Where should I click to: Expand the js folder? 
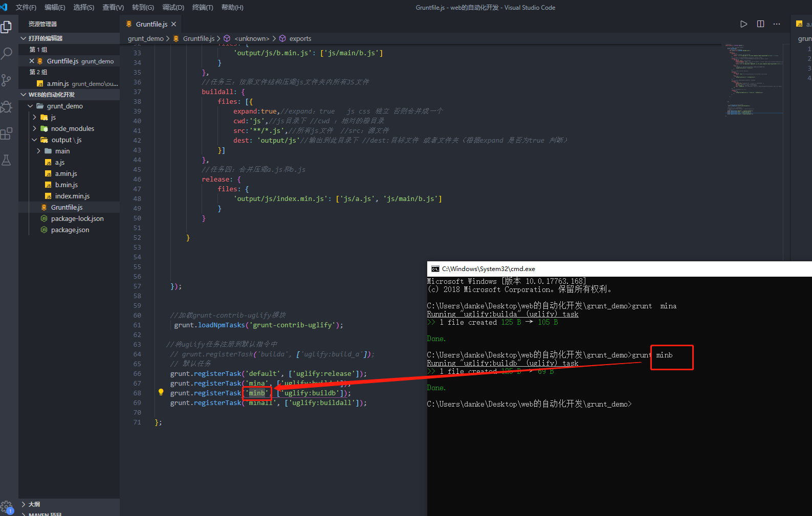coord(69,117)
